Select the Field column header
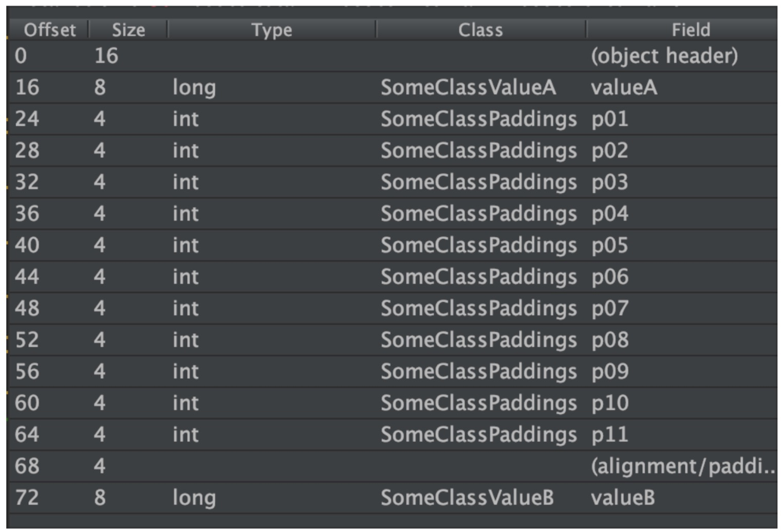The height and width of the screenshot is (532, 782). [691, 30]
